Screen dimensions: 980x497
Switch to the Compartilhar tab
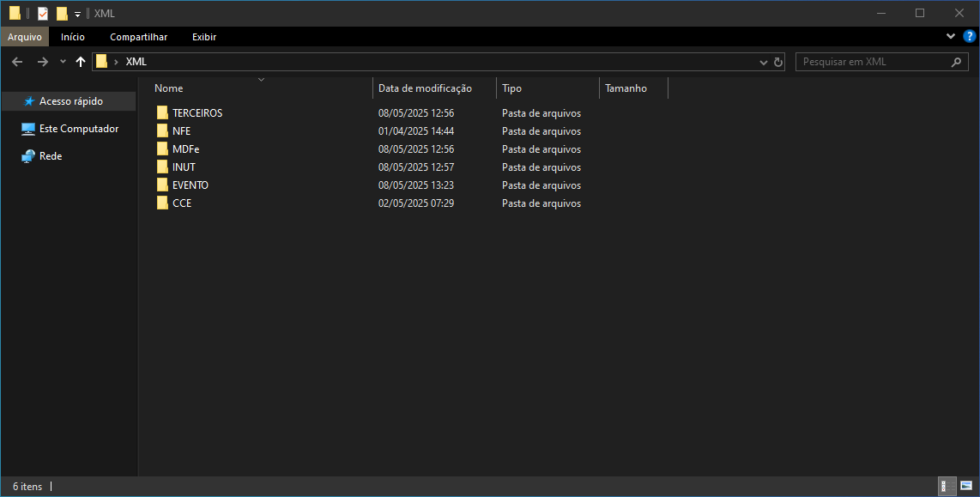(x=138, y=37)
